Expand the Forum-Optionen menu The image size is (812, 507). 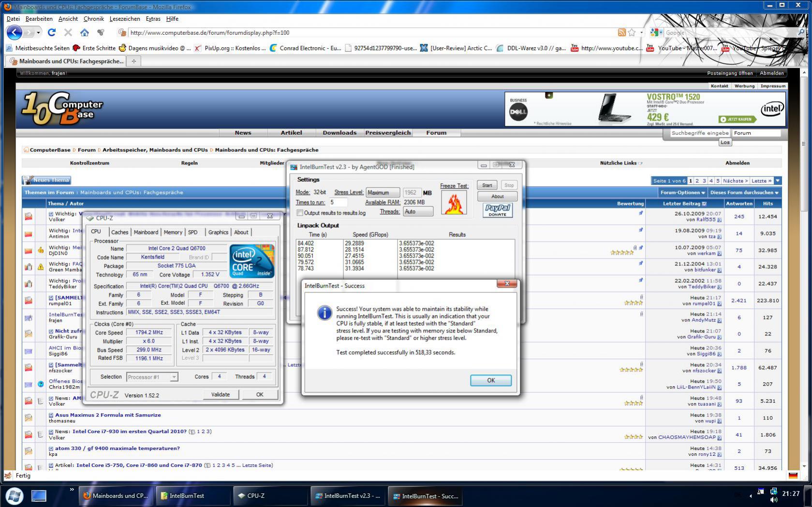coord(682,192)
